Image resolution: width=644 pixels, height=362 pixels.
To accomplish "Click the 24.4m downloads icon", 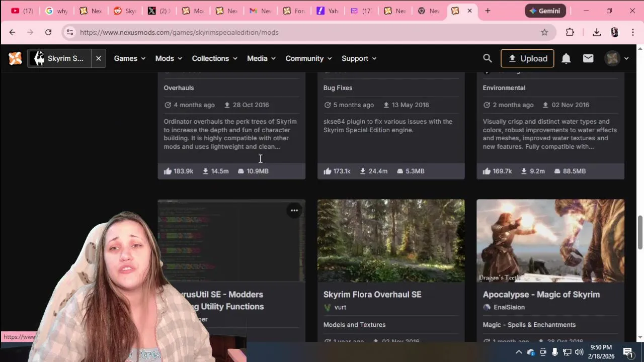I will (x=362, y=171).
